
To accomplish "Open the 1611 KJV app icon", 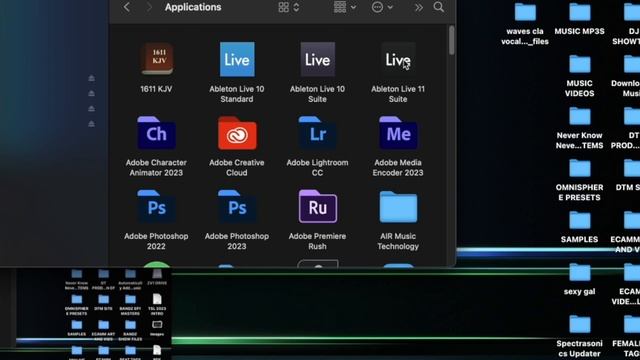I will click(x=157, y=59).
